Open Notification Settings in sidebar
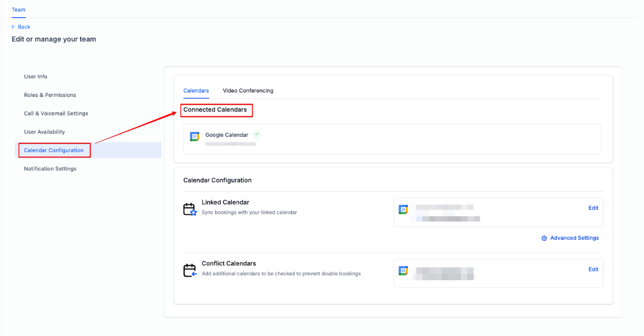 [50, 169]
